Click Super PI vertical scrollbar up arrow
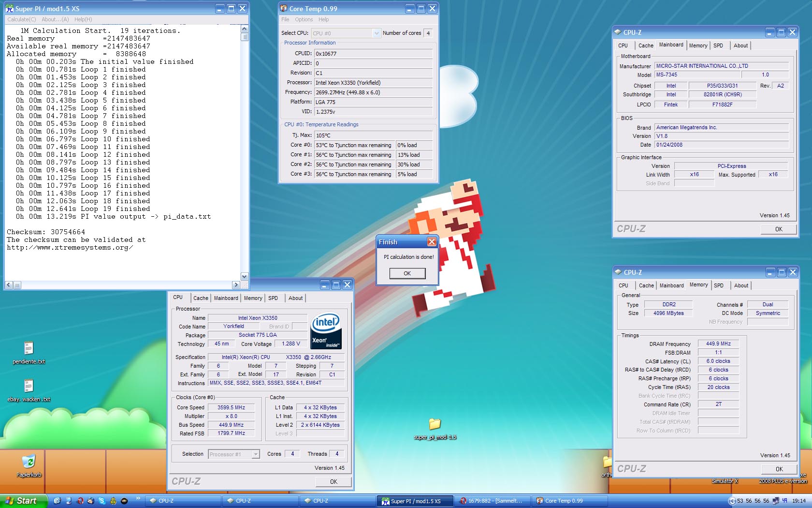Image resolution: width=812 pixels, height=508 pixels. tap(245, 29)
